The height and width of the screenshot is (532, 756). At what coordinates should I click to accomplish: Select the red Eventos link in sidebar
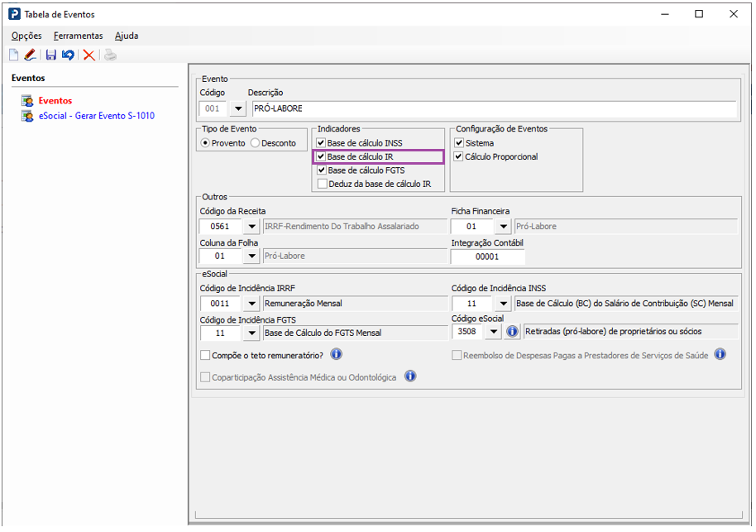(55, 101)
